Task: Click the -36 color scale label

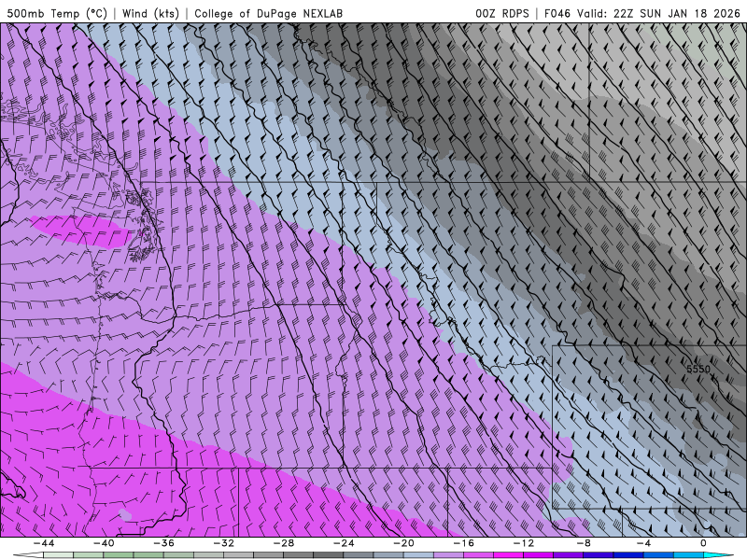Action: 164,543
